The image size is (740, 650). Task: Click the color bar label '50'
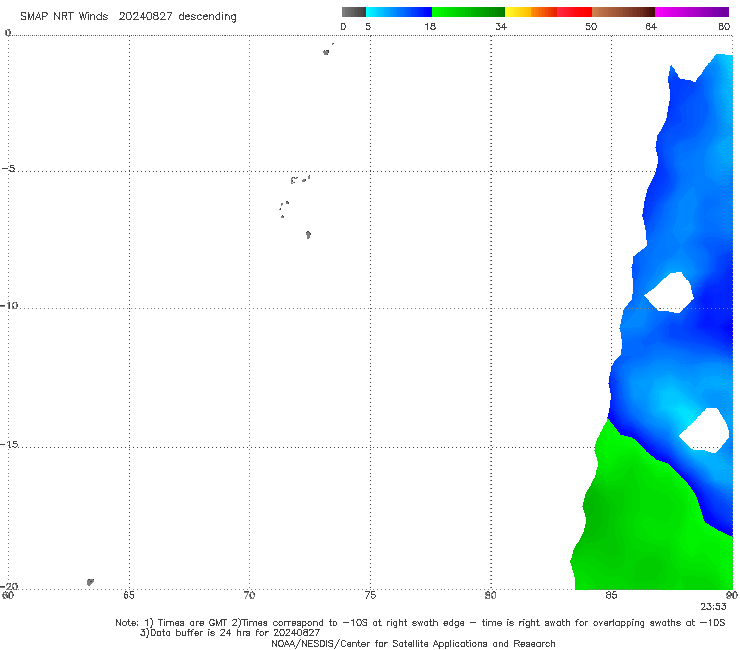coord(591,26)
